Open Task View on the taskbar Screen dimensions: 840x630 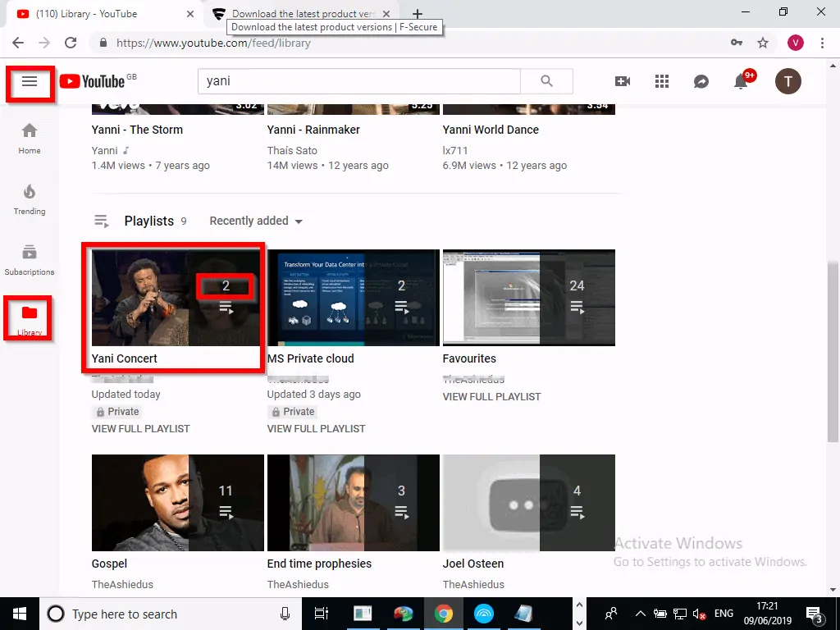click(322, 614)
